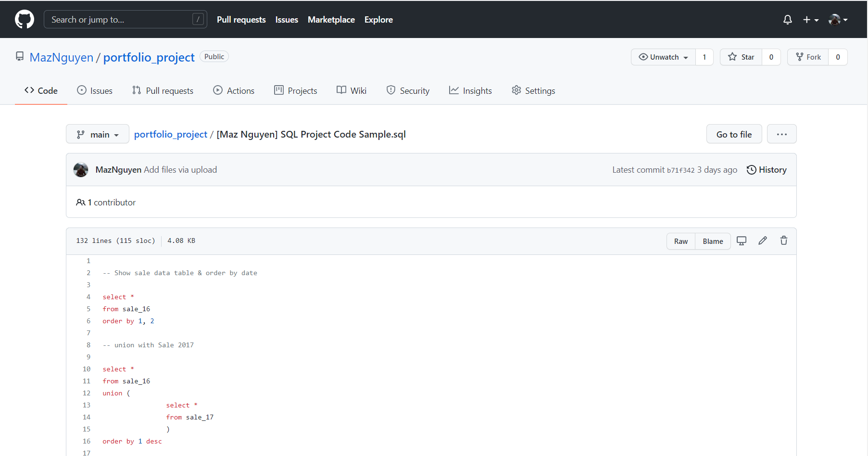Switch to the Settings tab

(533, 90)
